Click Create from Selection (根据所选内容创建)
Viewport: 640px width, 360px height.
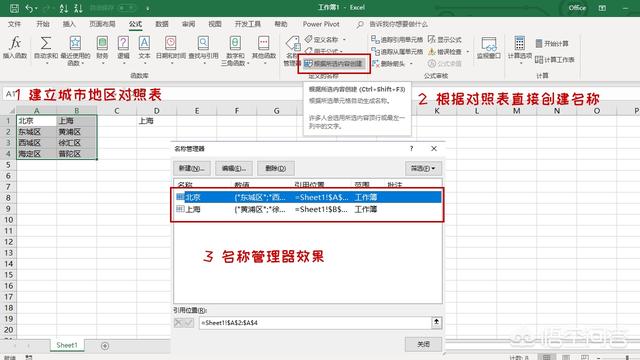tap(334, 64)
